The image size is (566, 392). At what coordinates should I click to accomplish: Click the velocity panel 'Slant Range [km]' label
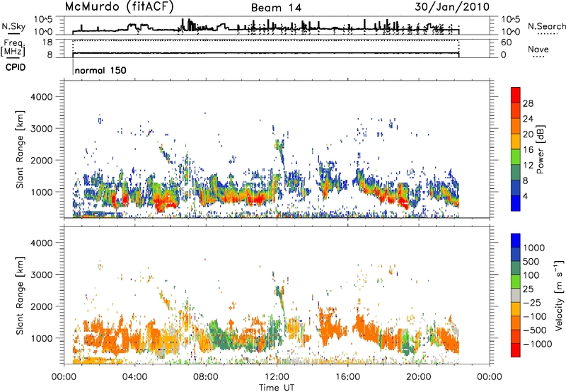20,296
